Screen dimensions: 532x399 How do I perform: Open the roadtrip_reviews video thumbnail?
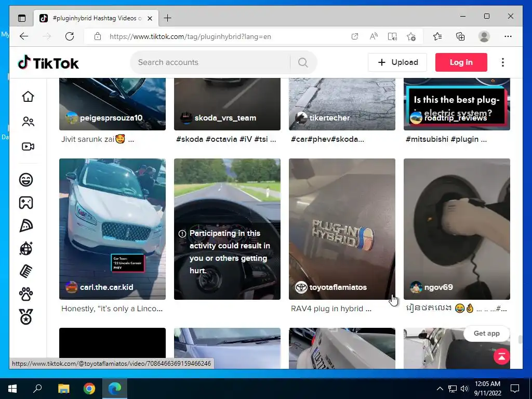tap(457, 104)
